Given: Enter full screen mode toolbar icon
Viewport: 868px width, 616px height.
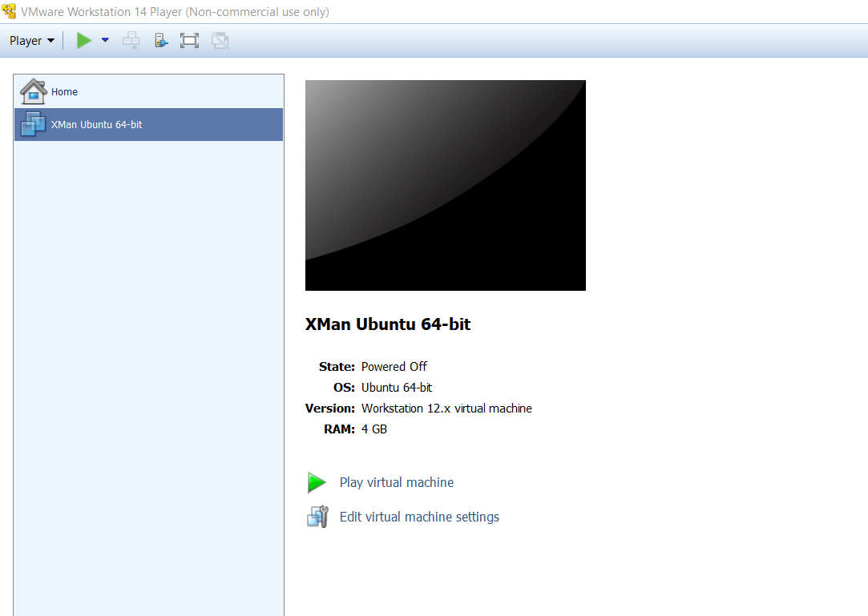Looking at the screenshot, I should tap(189, 40).
